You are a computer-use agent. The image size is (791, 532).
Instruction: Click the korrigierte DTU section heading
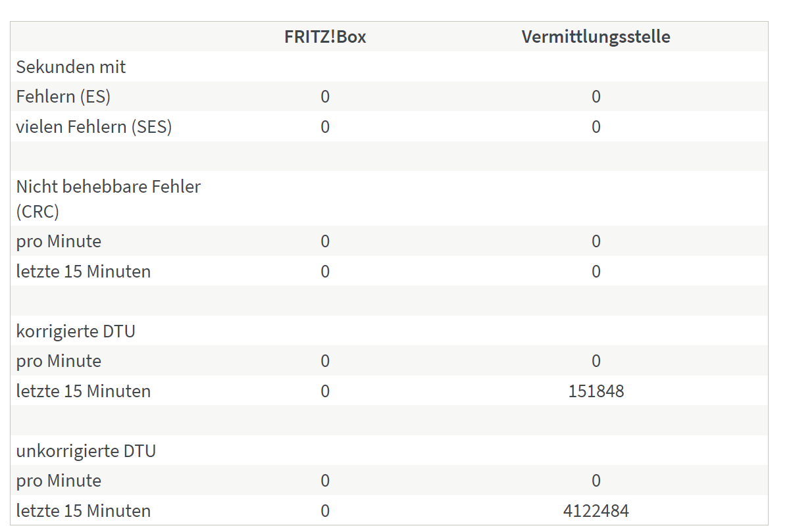pyautogui.click(x=76, y=331)
